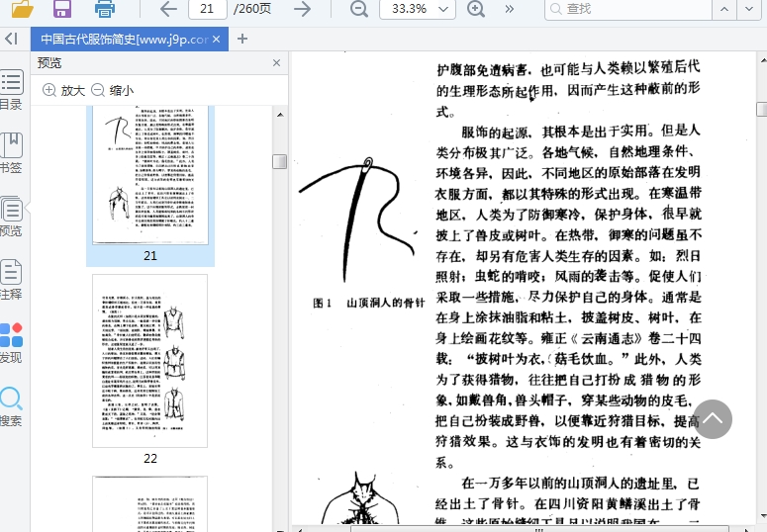Viewport: 767px width, 532px height.
Task: Open a new tab with the plus button
Action: point(242,39)
